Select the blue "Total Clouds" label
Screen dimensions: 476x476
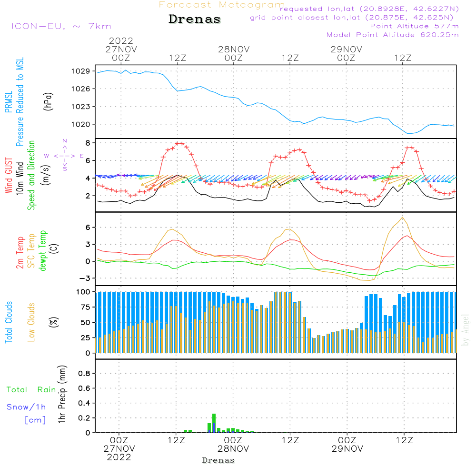[9, 322]
